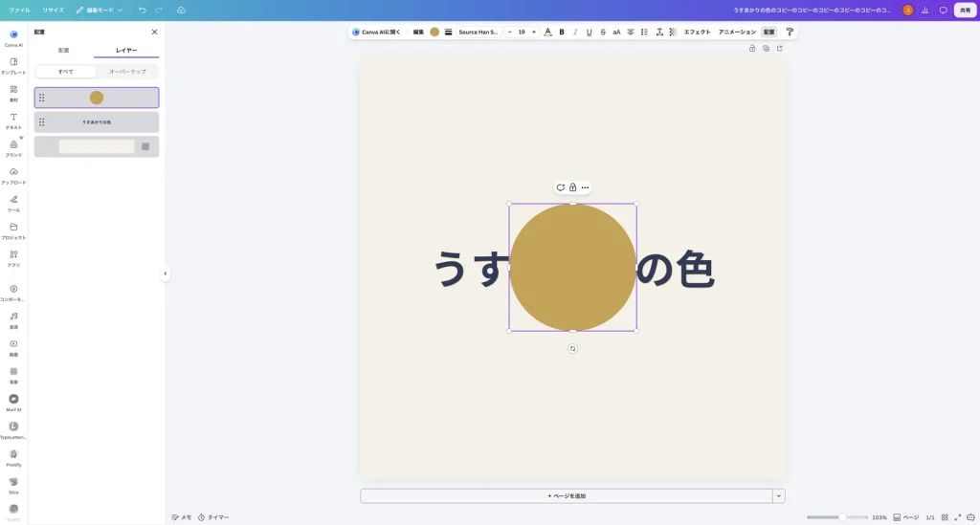
Task: Collapse the side panel with arrow handle
Action: (165, 273)
